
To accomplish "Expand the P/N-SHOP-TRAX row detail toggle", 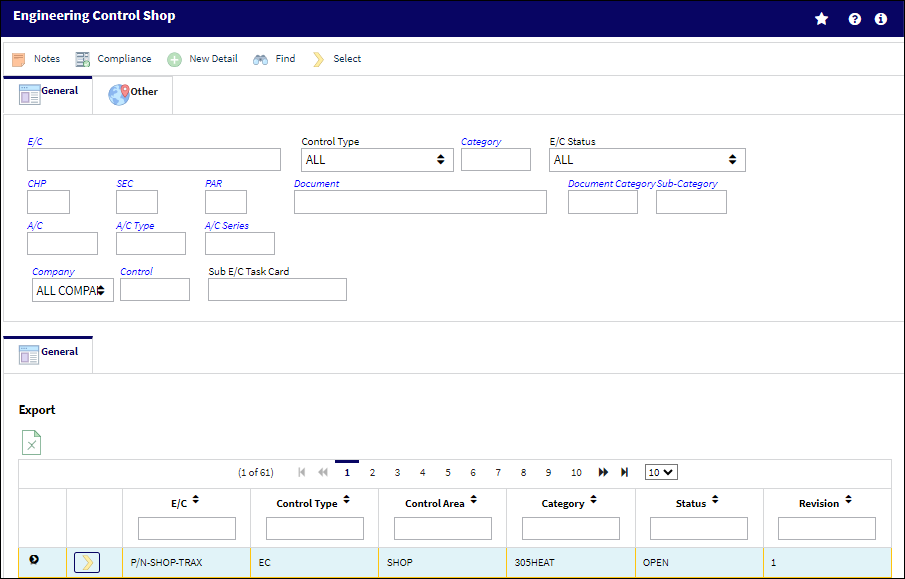I will (x=34, y=559).
